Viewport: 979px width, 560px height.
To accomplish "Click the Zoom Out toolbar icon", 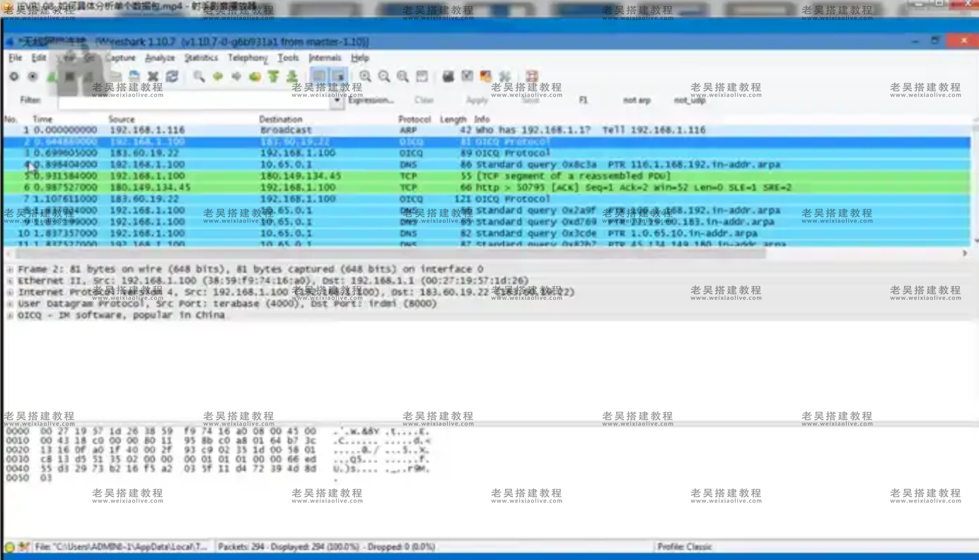I will coord(384,76).
